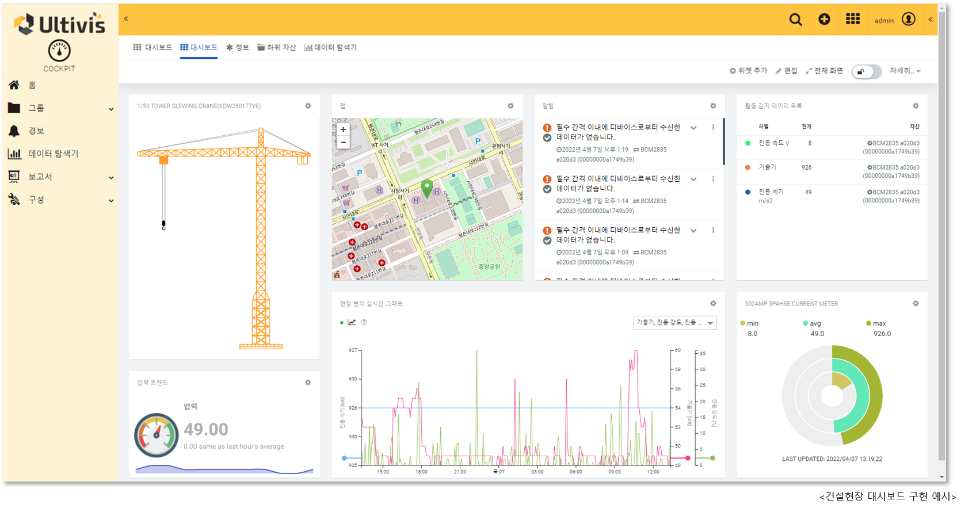Click the alarm list scrollbar

[x=723, y=142]
